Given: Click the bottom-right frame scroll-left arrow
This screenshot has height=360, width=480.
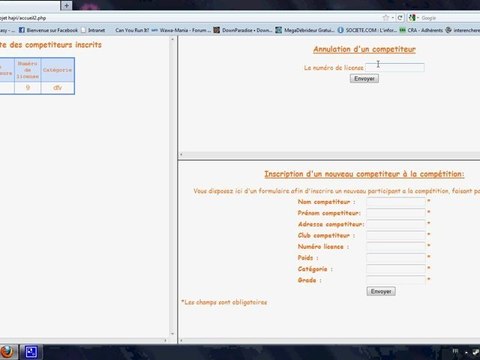Looking at the screenshot, I should [181, 341].
